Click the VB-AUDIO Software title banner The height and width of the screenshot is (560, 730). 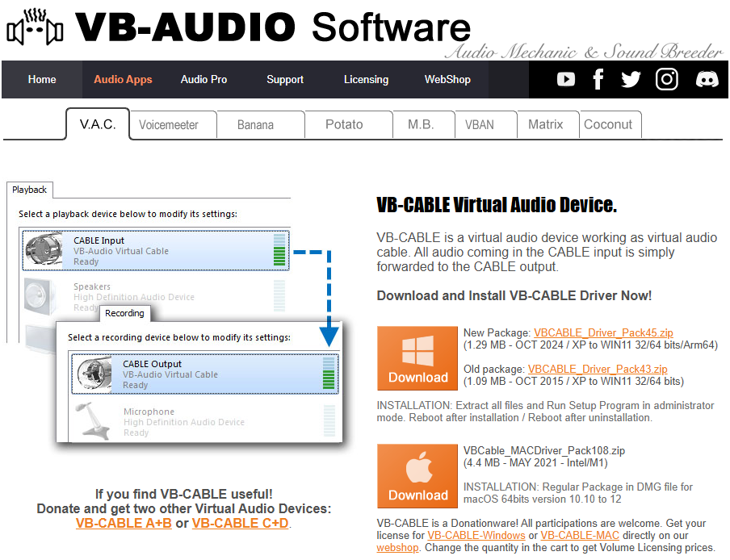click(x=273, y=27)
